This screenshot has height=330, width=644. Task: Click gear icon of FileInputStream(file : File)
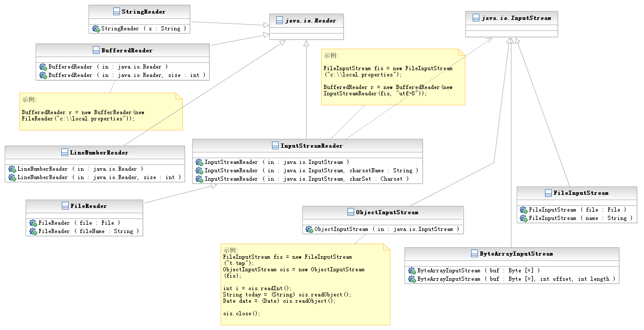523,210
